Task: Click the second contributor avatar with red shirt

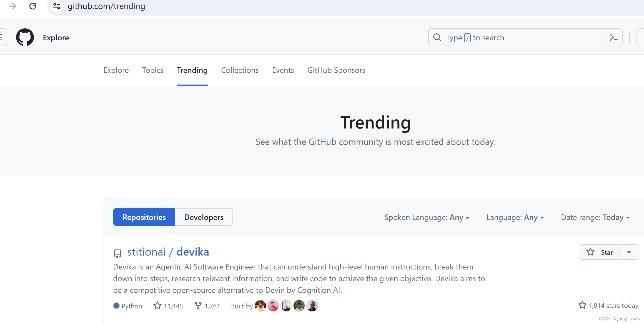Action: coord(273,306)
